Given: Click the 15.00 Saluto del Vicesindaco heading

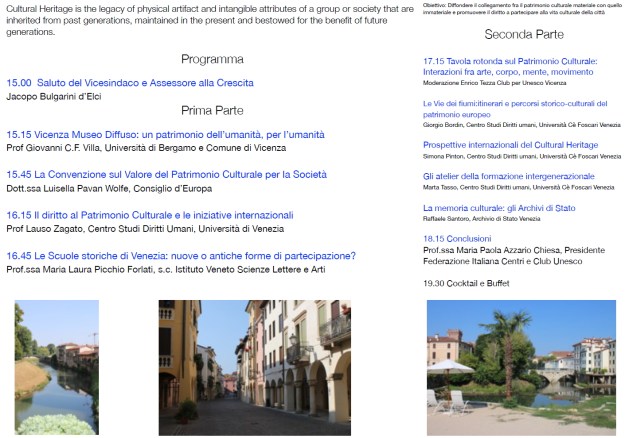Looking at the screenshot, I should point(130,83).
